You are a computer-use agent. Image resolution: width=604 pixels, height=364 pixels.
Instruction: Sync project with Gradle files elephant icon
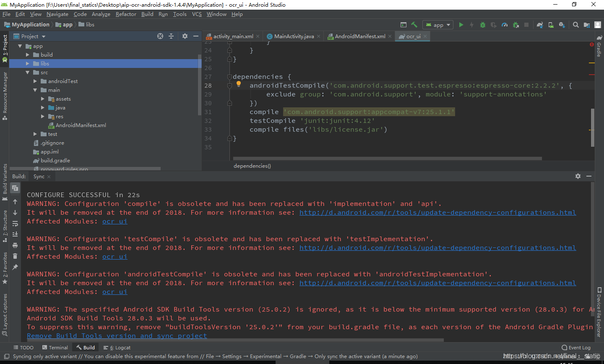(x=540, y=25)
